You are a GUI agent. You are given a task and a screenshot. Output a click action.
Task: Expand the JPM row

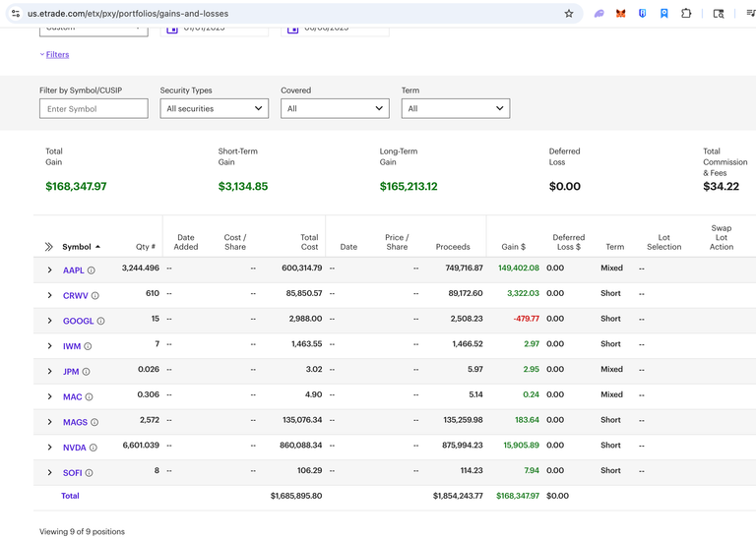(49, 372)
